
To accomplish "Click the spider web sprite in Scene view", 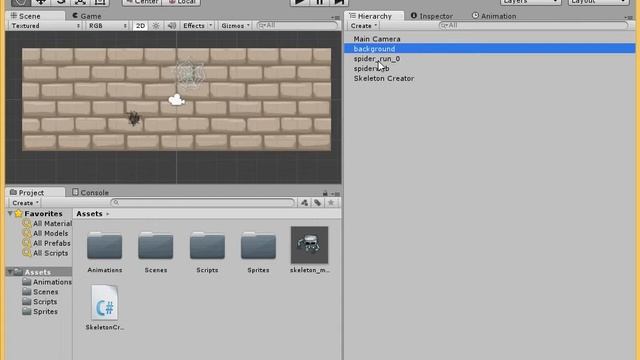I will pos(190,74).
